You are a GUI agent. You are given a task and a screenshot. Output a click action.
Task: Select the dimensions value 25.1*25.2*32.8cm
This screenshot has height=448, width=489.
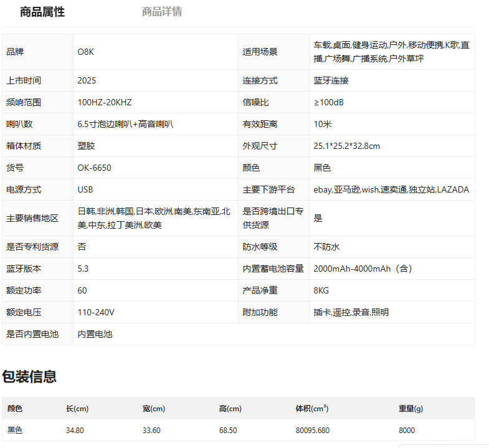346,146
